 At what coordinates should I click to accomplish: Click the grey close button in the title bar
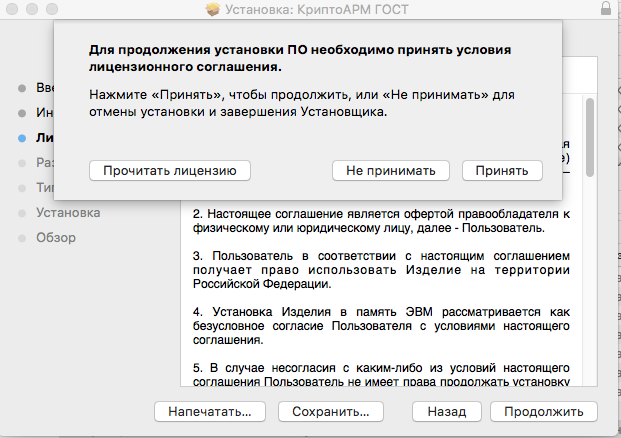pyautogui.click(x=12, y=9)
